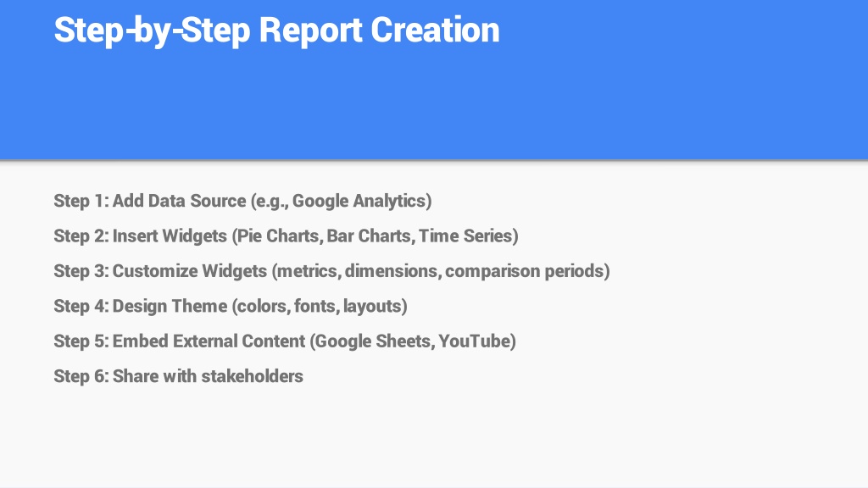Select the Step 3 Customize Widgets line
Screen dimensions: 868x488
coord(331,271)
